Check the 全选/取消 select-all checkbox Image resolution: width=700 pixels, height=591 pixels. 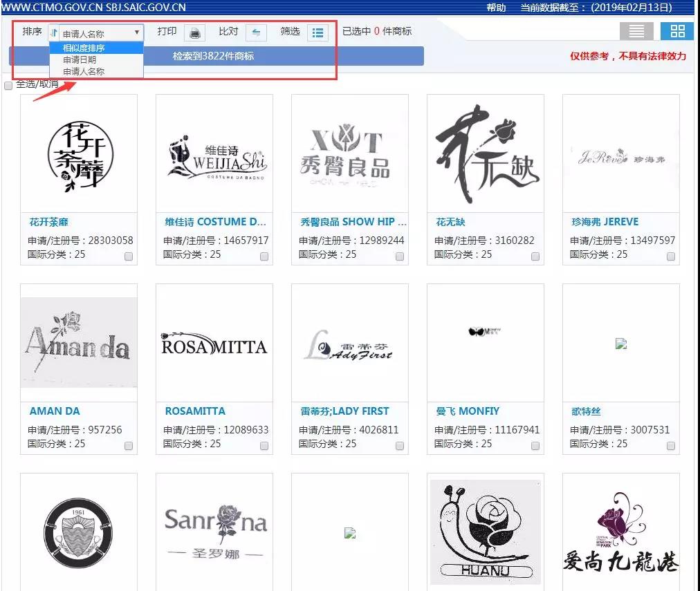click(9, 86)
